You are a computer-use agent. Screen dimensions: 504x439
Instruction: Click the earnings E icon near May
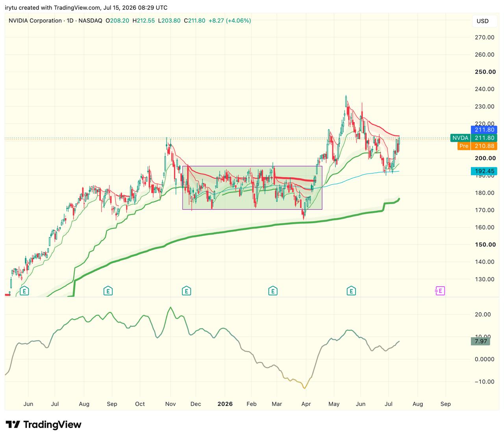click(351, 291)
